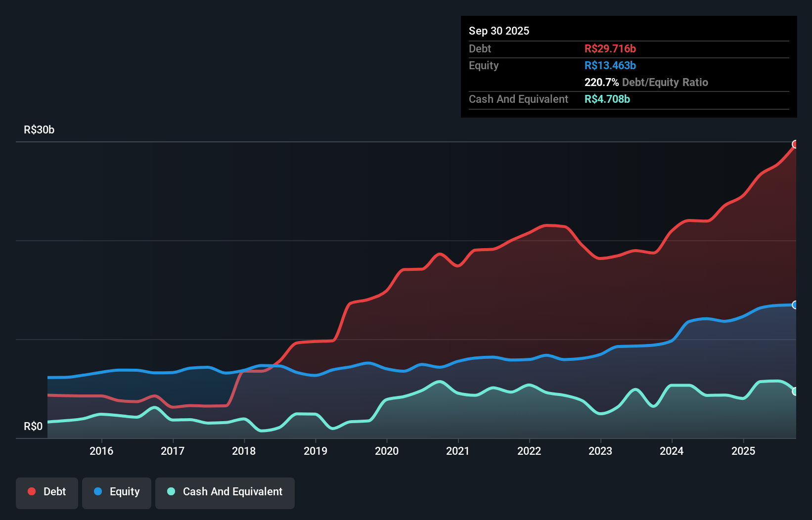The image size is (812, 520).
Task: Click the Sep 30 2025 tooltip date
Action: 499,31
